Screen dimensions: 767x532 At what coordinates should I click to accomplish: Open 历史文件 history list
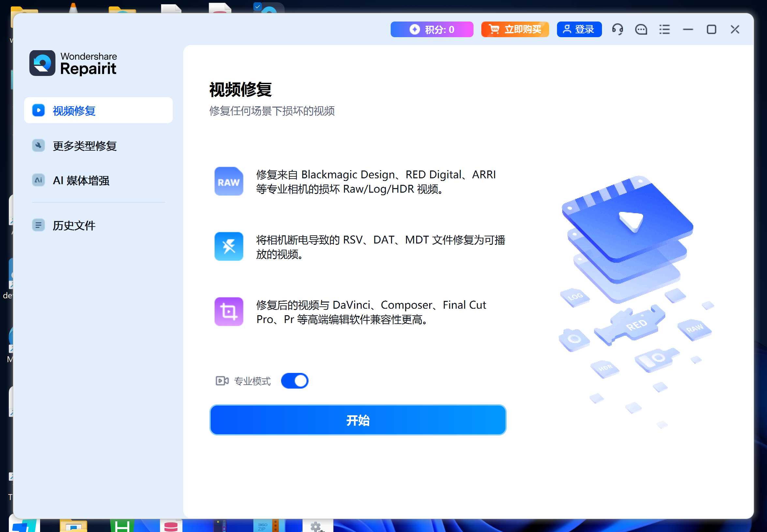(74, 225)
